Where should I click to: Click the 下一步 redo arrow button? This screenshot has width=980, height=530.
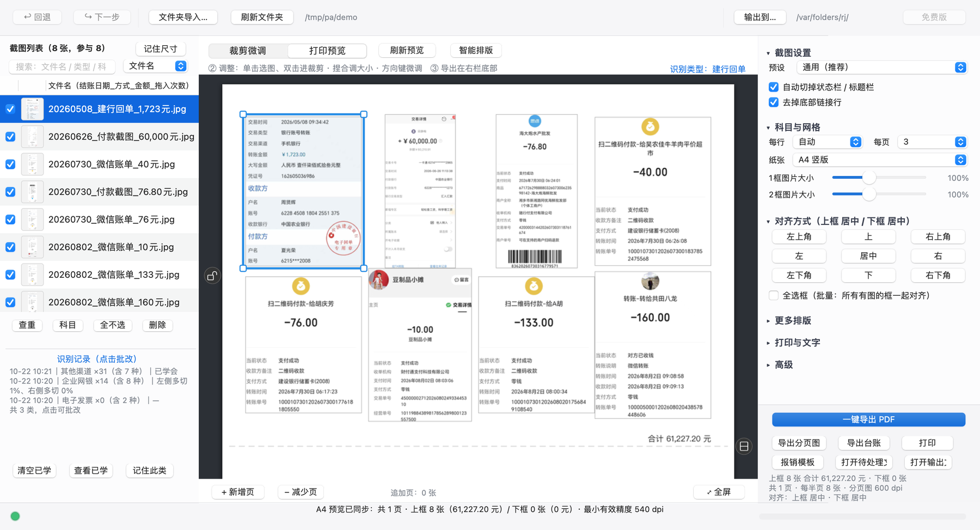(102, 17)
